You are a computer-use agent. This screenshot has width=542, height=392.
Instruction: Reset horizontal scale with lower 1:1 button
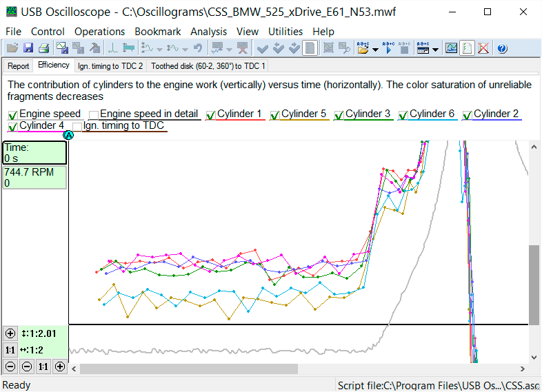[x=43, y=367]
